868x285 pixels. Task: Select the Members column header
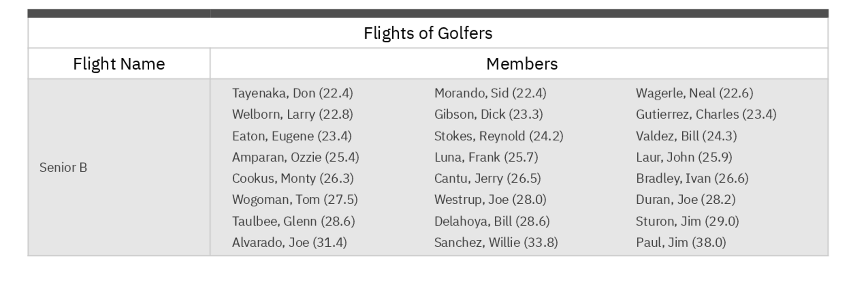tap(522, 64)
